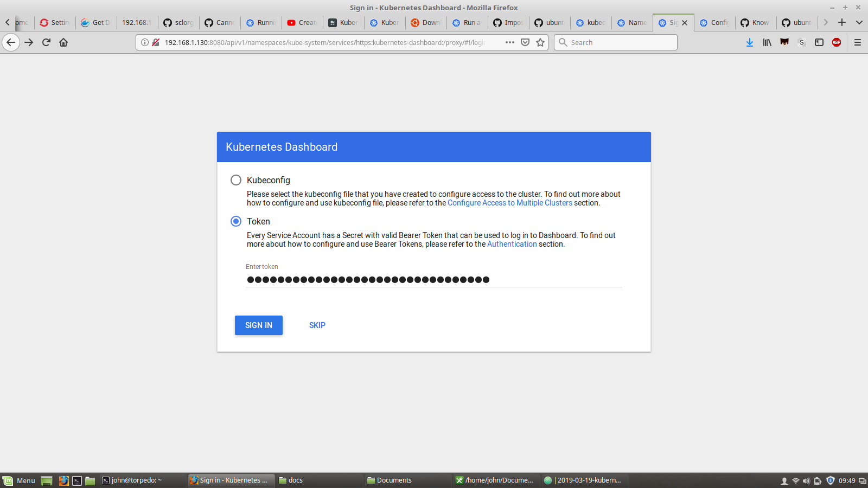This screenshot has height=488, width=868.
Task: Switch to the sclorg GitHub tab
Action: pos(178,22)
